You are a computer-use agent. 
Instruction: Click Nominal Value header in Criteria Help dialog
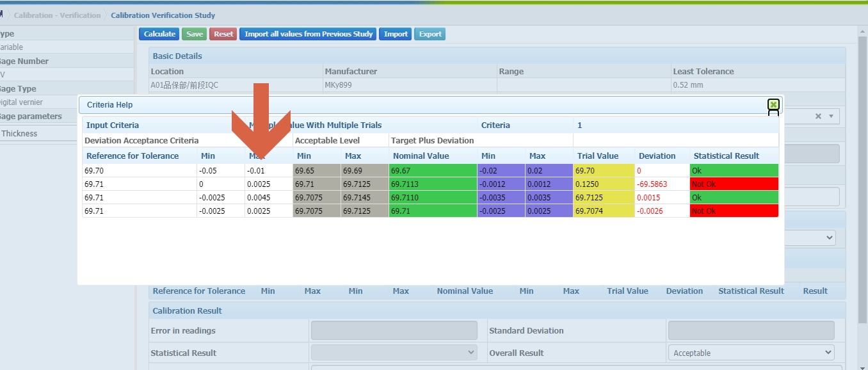421,156
